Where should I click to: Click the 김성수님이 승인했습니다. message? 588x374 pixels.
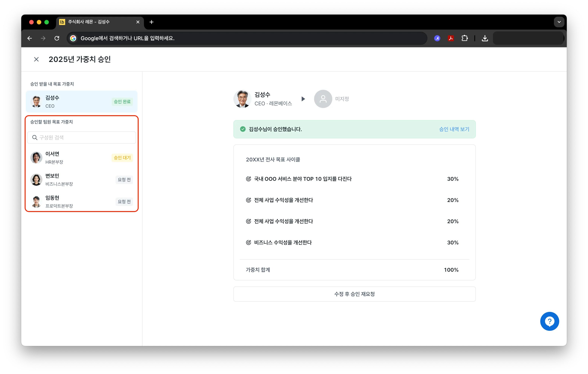[x=275, y=129]
